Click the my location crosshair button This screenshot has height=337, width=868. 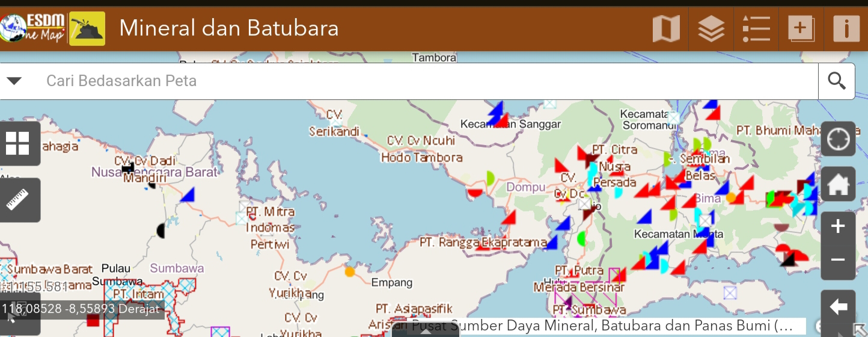click(838, 140)
